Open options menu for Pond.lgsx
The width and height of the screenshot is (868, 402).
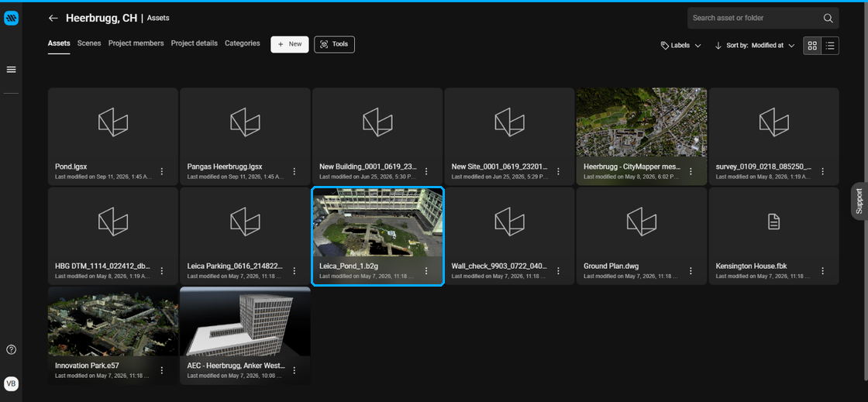tap(162, 171)
